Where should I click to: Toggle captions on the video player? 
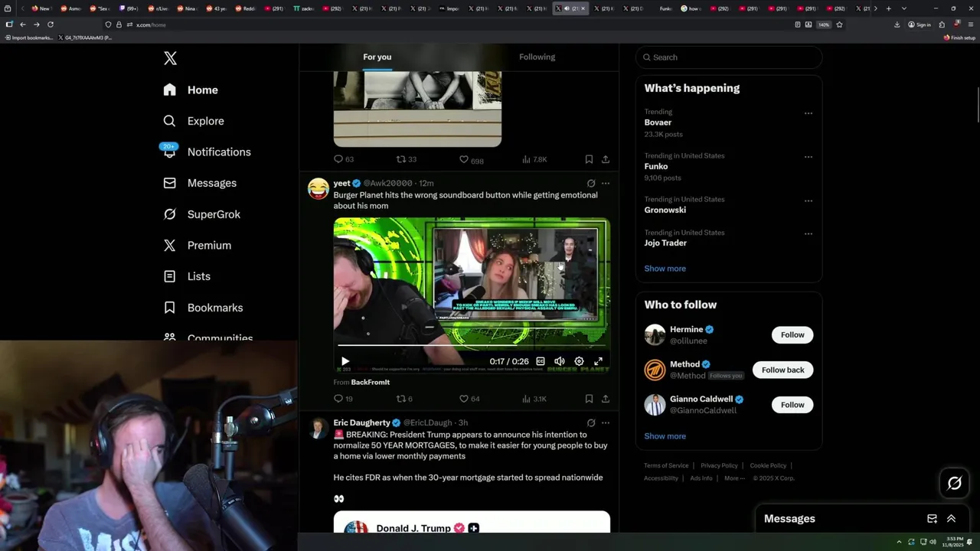(x=541, y=361)
